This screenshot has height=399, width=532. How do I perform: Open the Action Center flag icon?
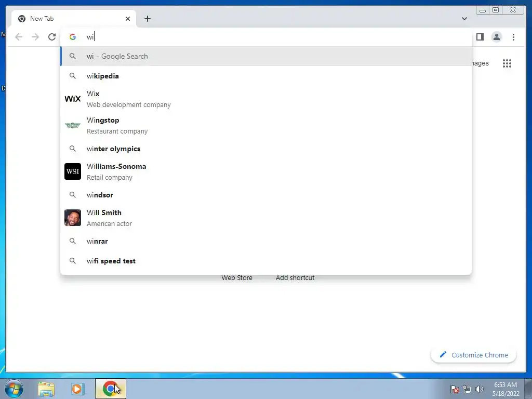tap(455, 389)
